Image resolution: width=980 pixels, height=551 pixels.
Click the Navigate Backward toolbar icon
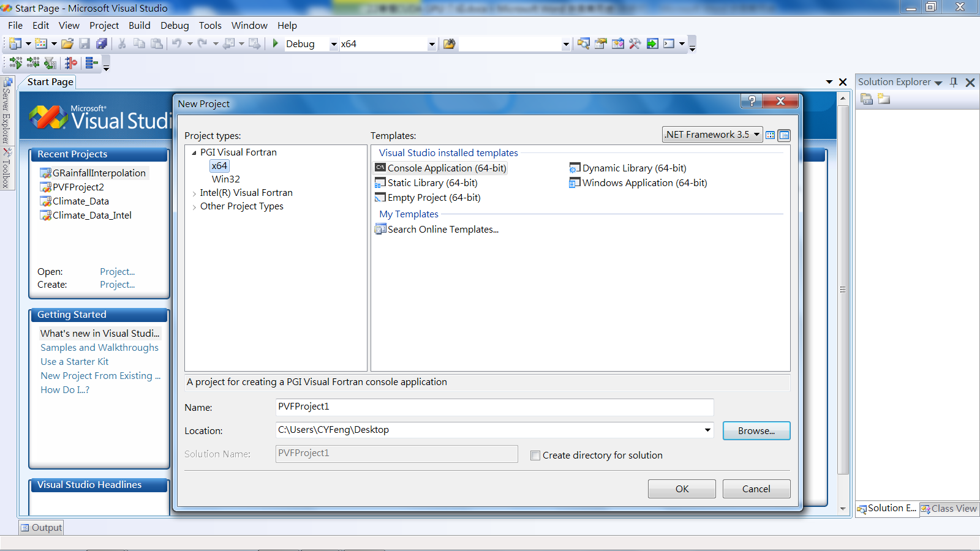(228, 43)
